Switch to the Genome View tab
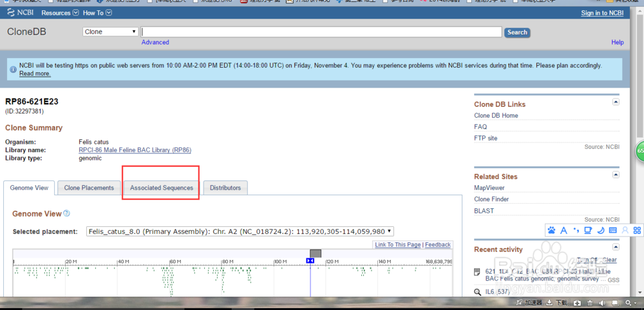 (x=29, y=188)
